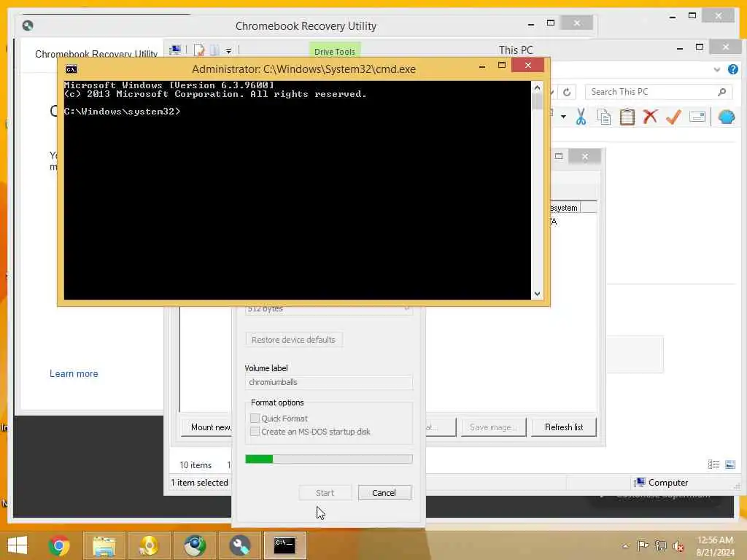Screen dimensions: 747x560
Task: Click the Computer label in status bar
Action: (668, 483)
